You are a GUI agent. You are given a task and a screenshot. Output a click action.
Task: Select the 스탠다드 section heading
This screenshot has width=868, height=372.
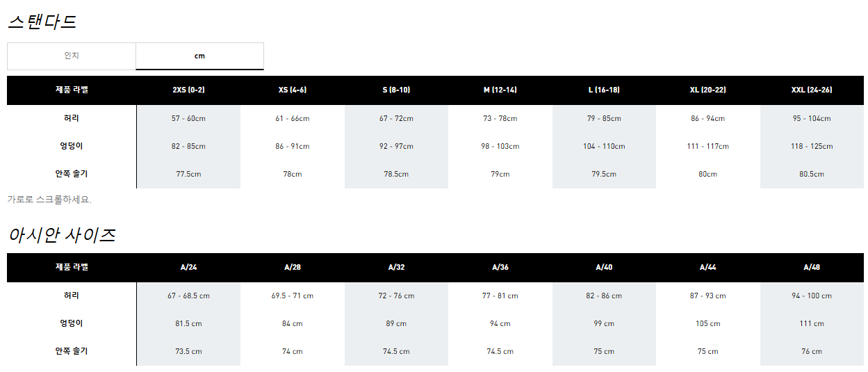(x=42, y=22)
